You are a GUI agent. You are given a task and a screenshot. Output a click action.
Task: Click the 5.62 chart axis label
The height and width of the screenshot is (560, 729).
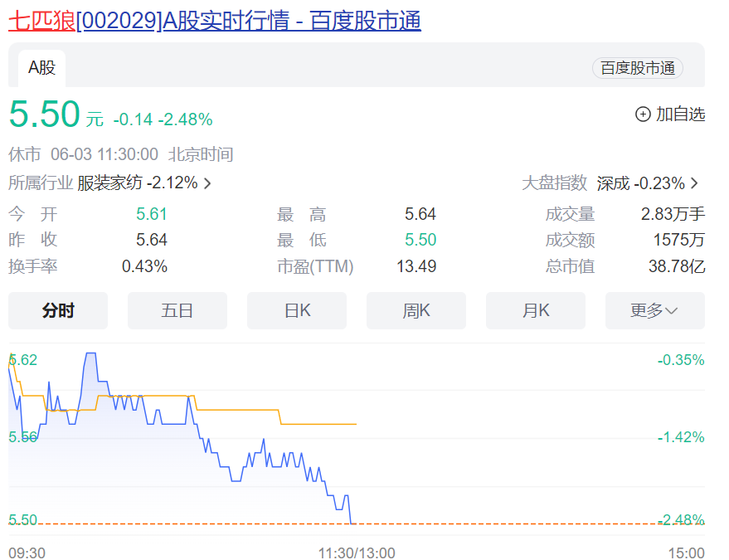[x=23, y=359]
